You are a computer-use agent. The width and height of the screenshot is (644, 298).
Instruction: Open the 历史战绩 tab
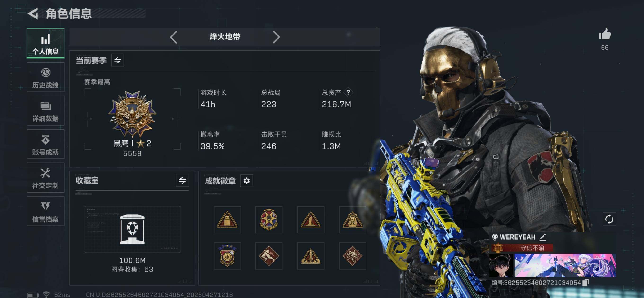coord(45,77)
